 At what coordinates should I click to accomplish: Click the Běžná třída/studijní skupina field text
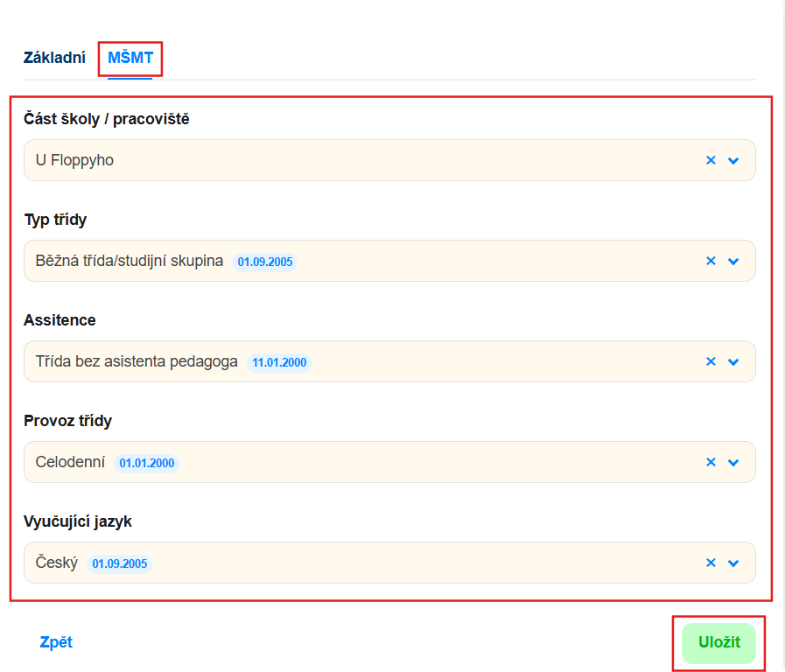click(130, 261)
